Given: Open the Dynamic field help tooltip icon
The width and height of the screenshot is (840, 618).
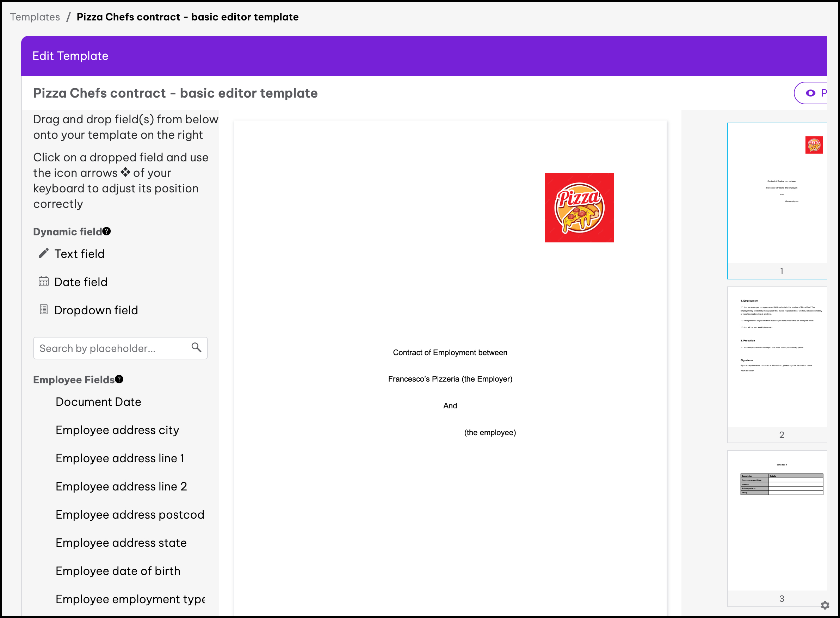Looking at the screenshot, I should [x=107, y=231].
